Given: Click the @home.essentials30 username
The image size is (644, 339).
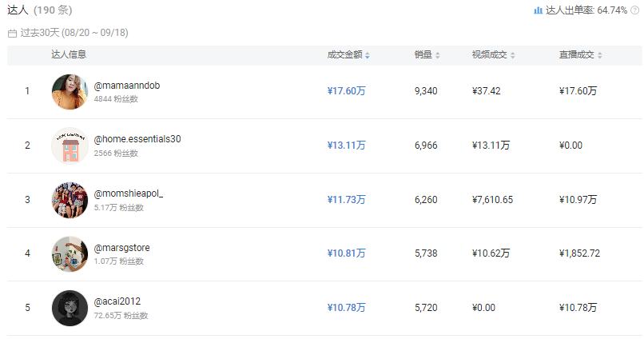Looking at the screenshot, I should click(x=137, y=139).
